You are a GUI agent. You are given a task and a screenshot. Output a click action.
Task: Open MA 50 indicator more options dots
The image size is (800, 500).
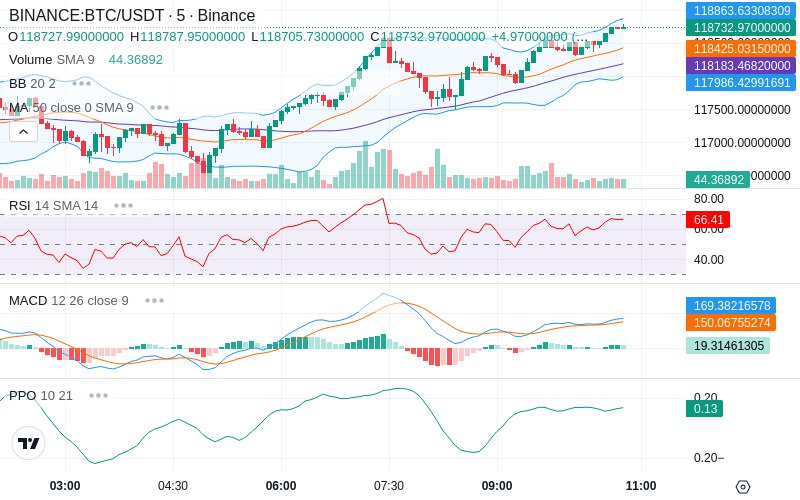click(x=159, y=108)
